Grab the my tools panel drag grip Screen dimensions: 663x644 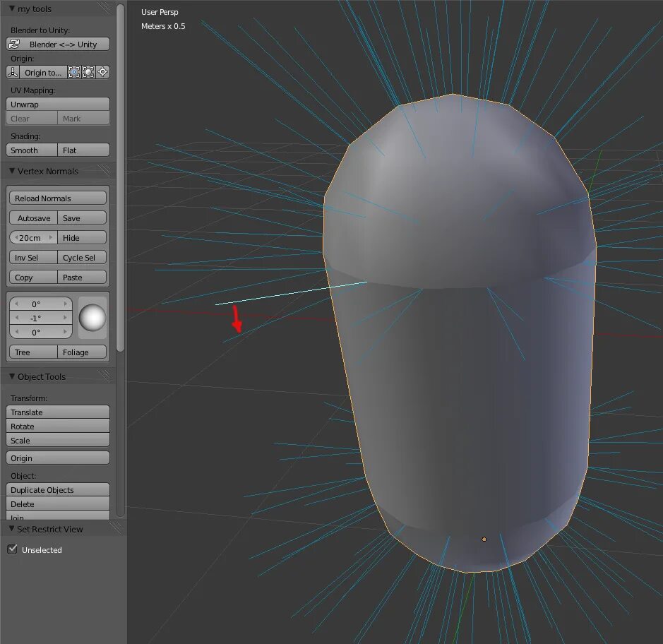point(105,8)
